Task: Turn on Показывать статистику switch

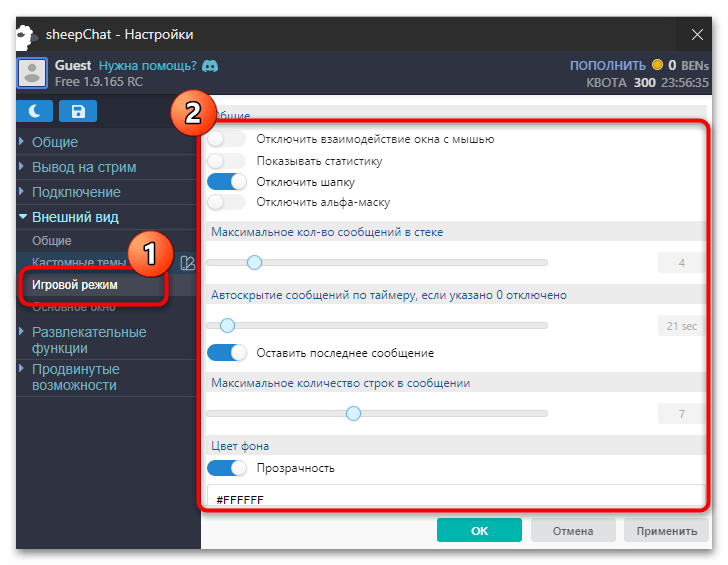Action: click(226, 161)
